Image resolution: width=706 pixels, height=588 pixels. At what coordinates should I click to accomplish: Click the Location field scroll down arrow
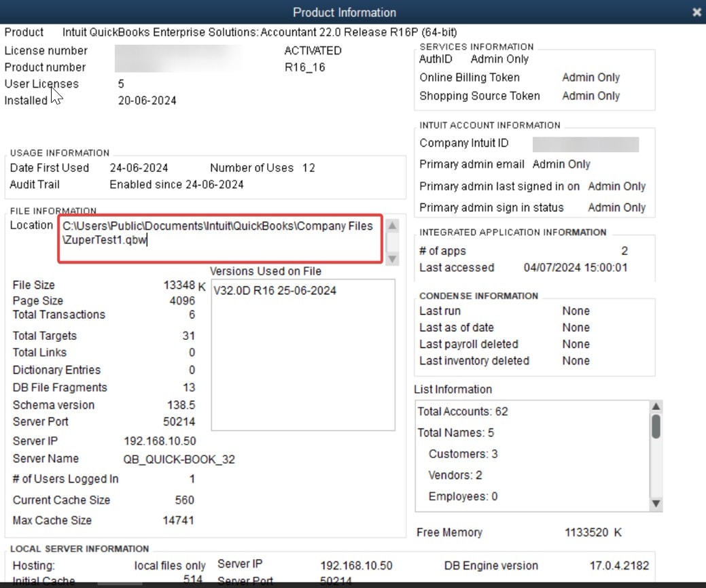coord(393,259)
